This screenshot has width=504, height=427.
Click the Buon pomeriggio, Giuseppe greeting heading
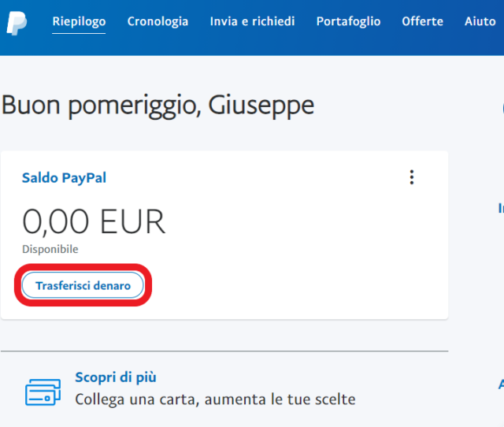click(157, 106)
